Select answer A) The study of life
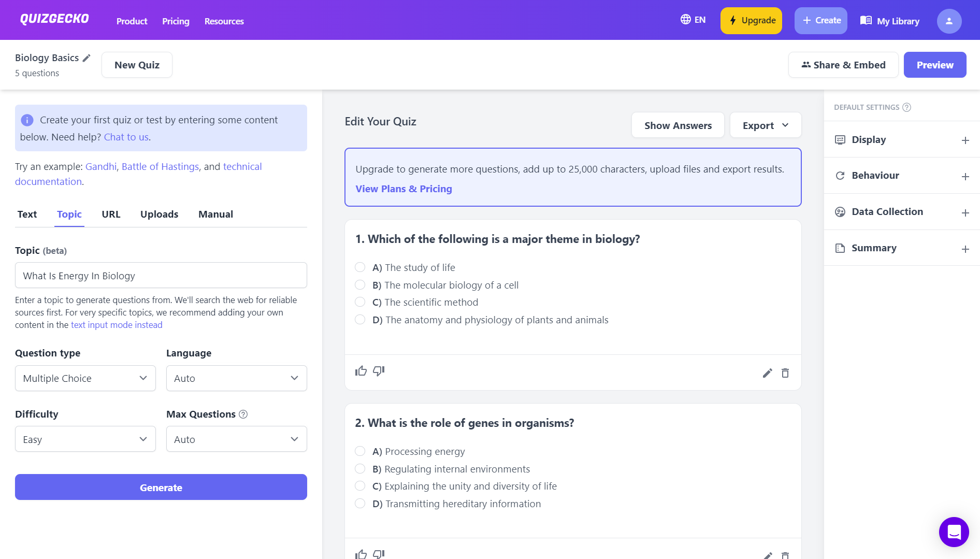The width and height of the screenshot is (980, 559). tap(360, 267)
